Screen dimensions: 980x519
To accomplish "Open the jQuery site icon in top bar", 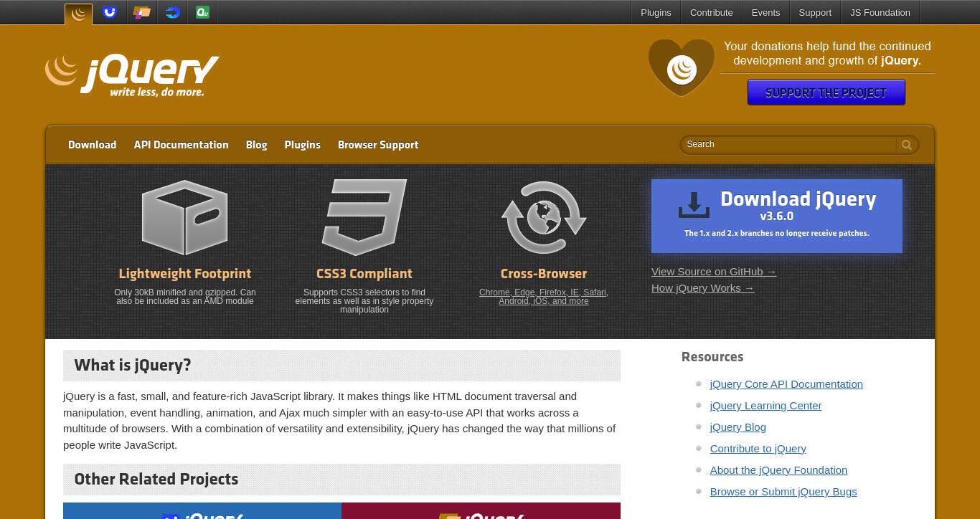I will [78, 14].
